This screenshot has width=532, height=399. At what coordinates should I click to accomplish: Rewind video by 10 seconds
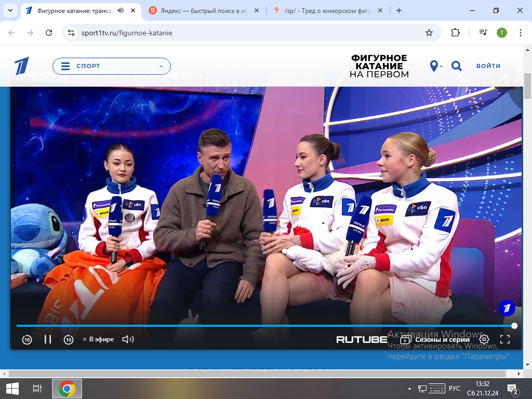tap(27, 339)
